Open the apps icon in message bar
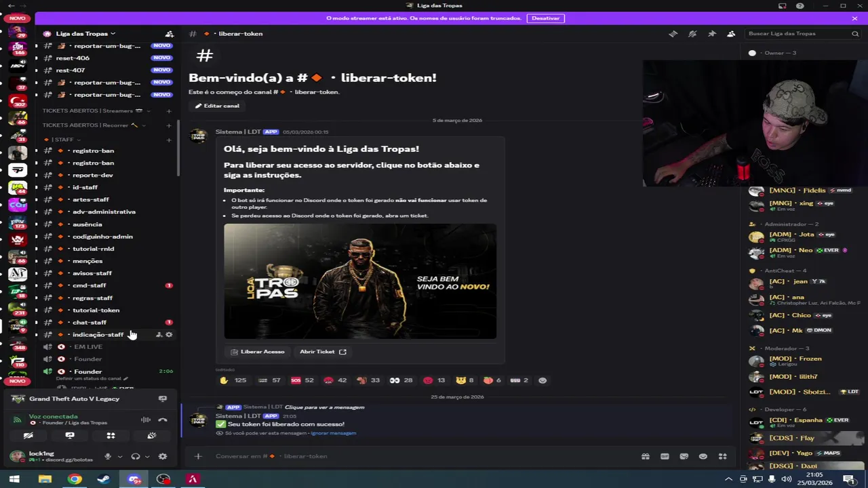Image resolution: width=868 pixels, height=488 pixels. pos(722,456)
